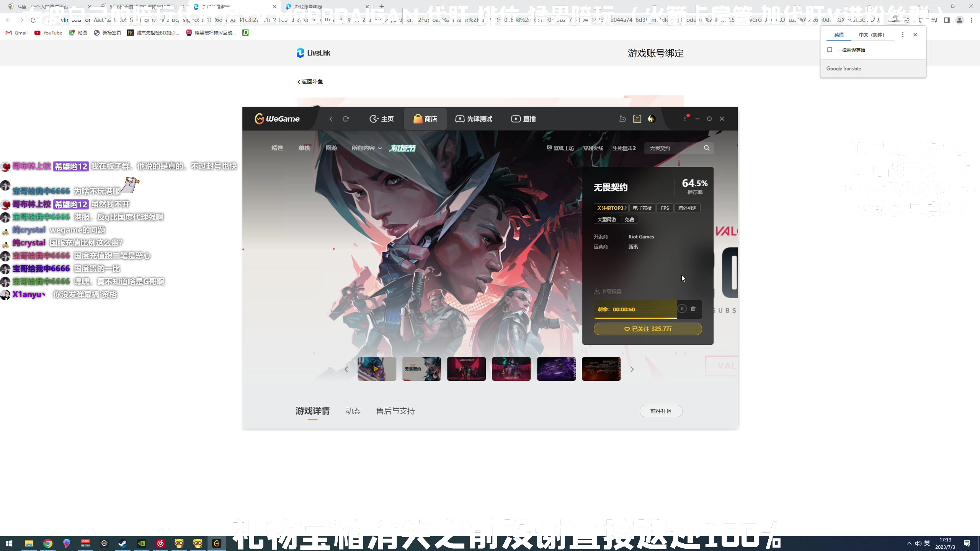Select the 动态 tab
This screenshot has height=551, width=980.
[353, 411]
